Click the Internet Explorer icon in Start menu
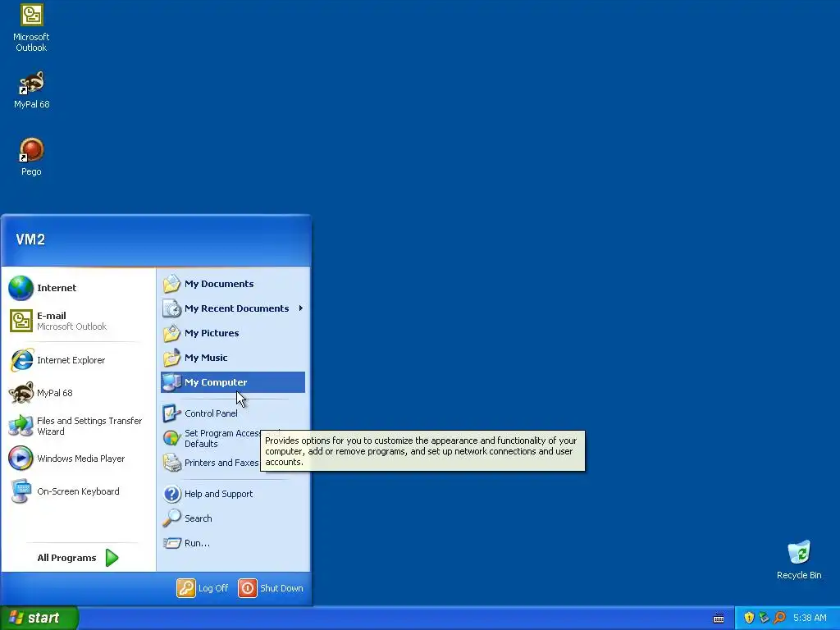The height and width of the screenshot is (630, 840). 21,360
